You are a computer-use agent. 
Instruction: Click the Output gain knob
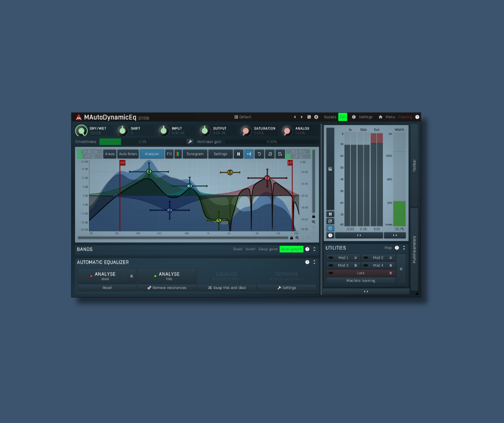coord(204,130)
